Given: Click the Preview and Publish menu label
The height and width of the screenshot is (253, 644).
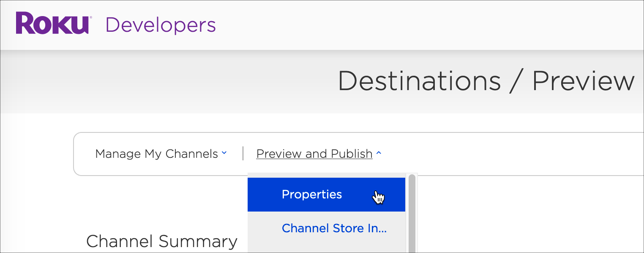Looking at the screenshot, I should tap(314, 154).
